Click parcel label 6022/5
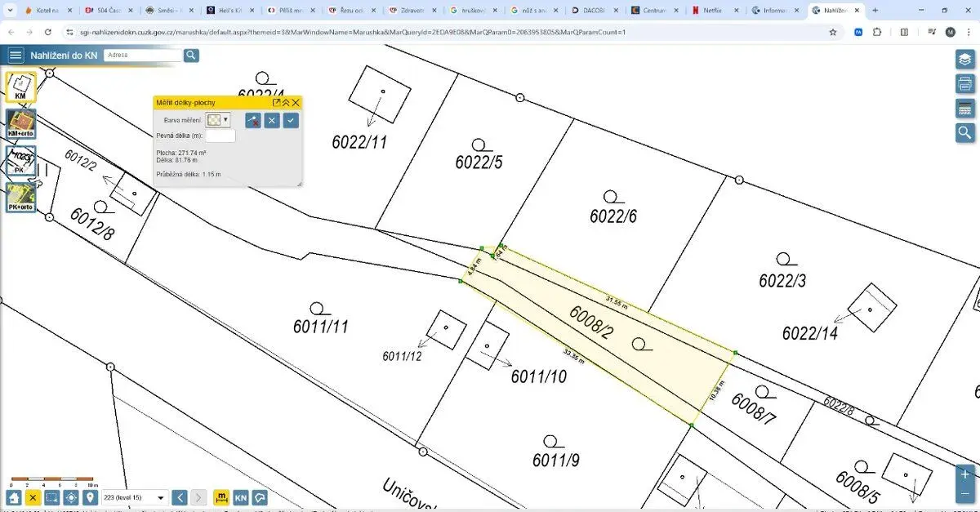Viewport: 980px width, 512px height. click(x=479, y=163)
